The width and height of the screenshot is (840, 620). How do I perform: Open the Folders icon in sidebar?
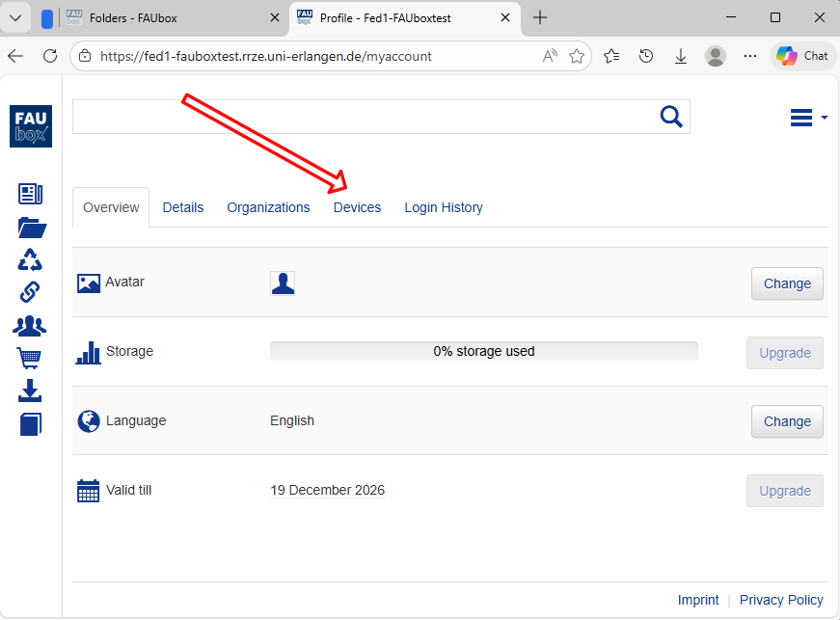[31, 228]
